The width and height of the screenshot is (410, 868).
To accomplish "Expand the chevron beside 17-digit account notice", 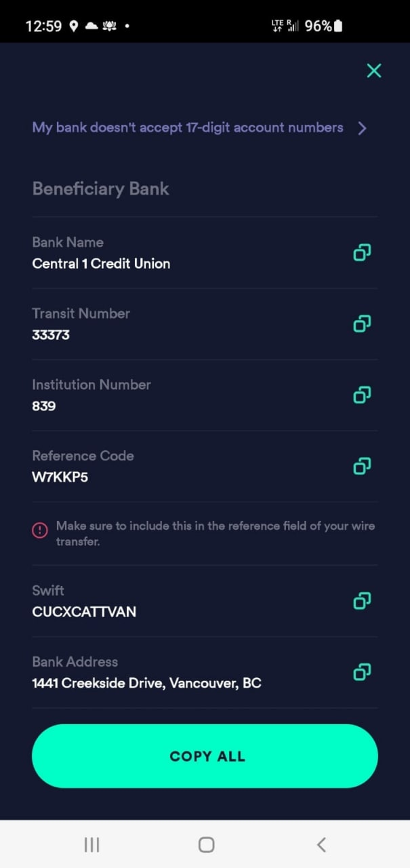I will [x=363, y=128].
